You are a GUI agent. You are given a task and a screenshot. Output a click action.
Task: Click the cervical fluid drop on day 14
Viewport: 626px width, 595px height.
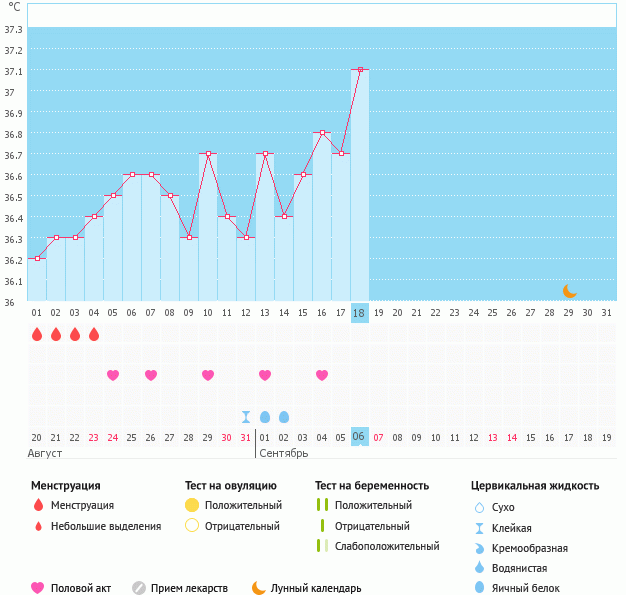284,417
